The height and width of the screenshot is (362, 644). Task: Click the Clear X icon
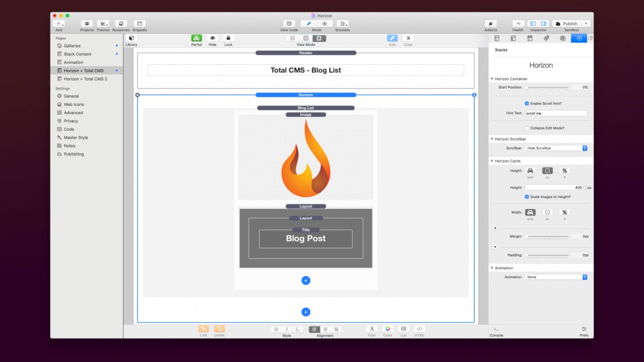click(408, 38)
